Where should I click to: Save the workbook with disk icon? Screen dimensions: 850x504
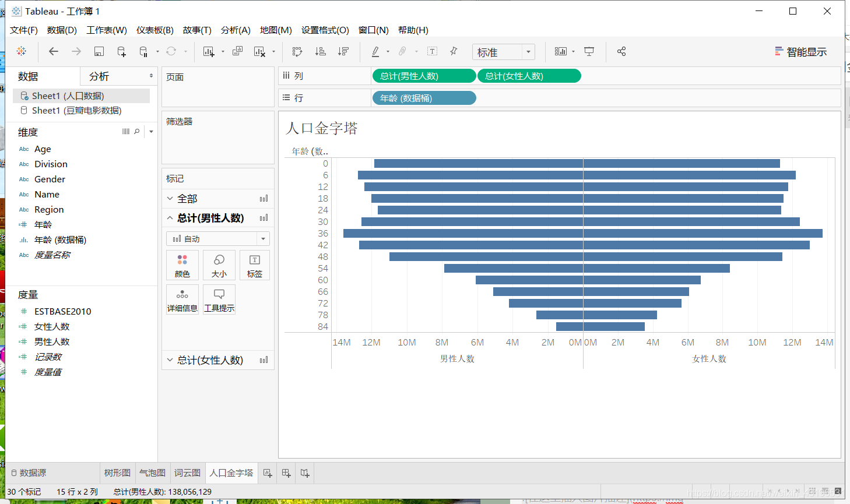(99, 51)
